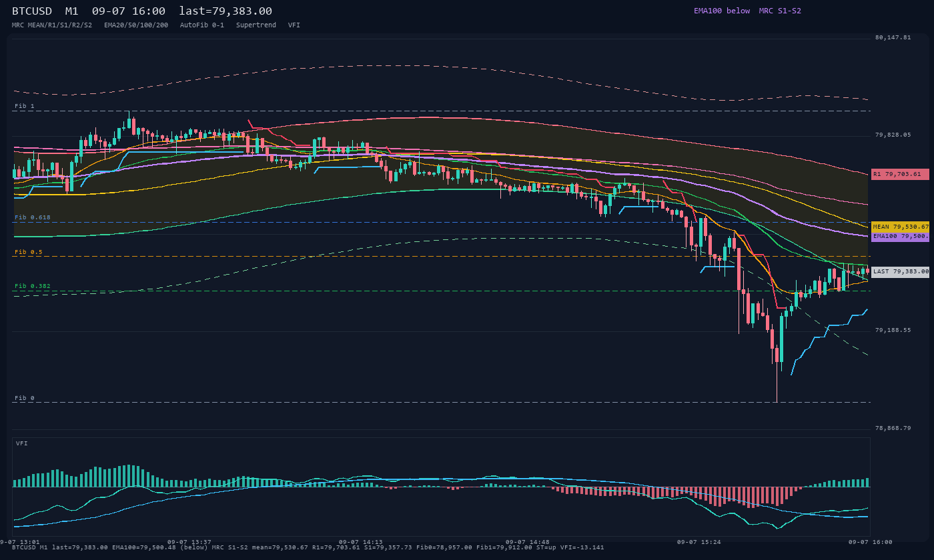934x560 pixels.
Task: Click the Supertrend legend entry
Action: point(256,25)
